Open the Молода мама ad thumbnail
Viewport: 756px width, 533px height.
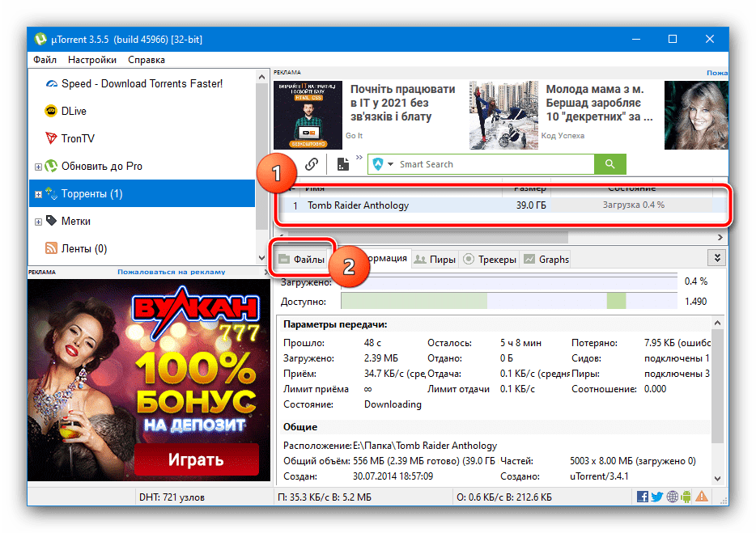(x=503, y=115)
